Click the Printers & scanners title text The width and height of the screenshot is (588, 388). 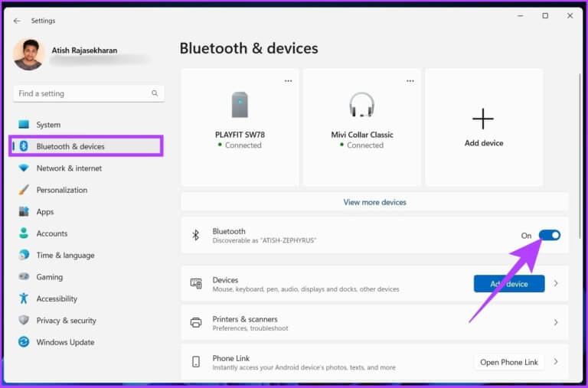point(245,319)
